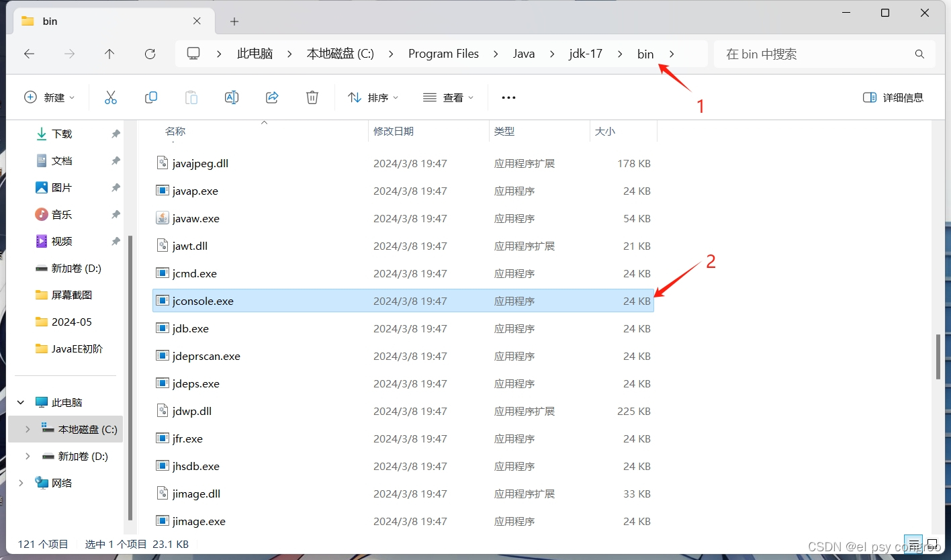The height and width of the screenshot is (560, 951).
Task: Click the jimage.dll file icon
Action: tap(162, 494)
